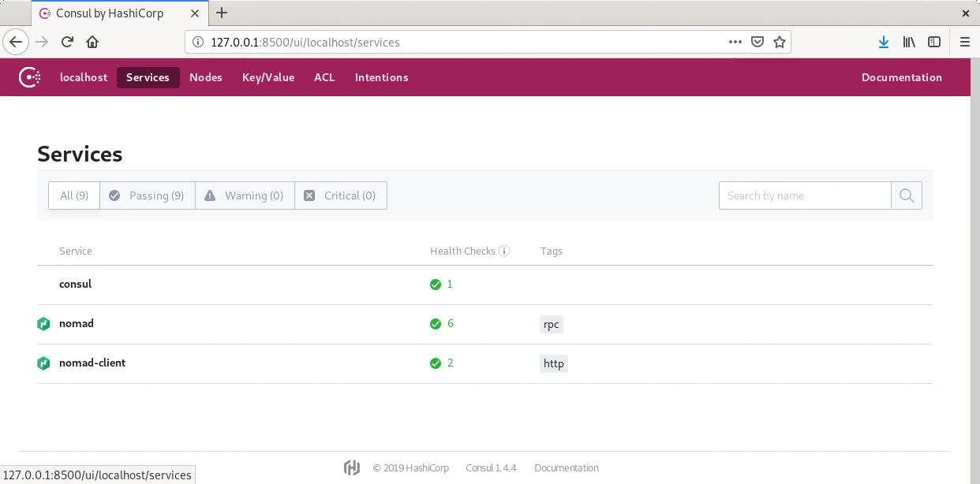This screenshot has height=484, width=980.
Task: Reload the page with refresh icon
Action: (67, 43)
